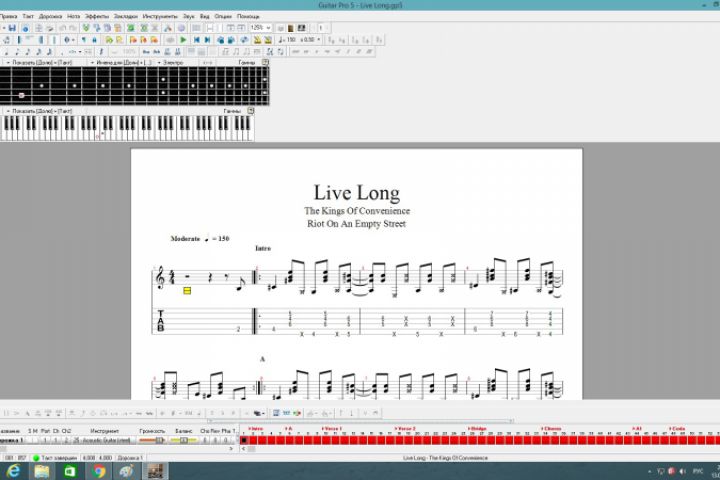Open the Нота menu
This screenshot has height=480, width=720.
(73, 17)
